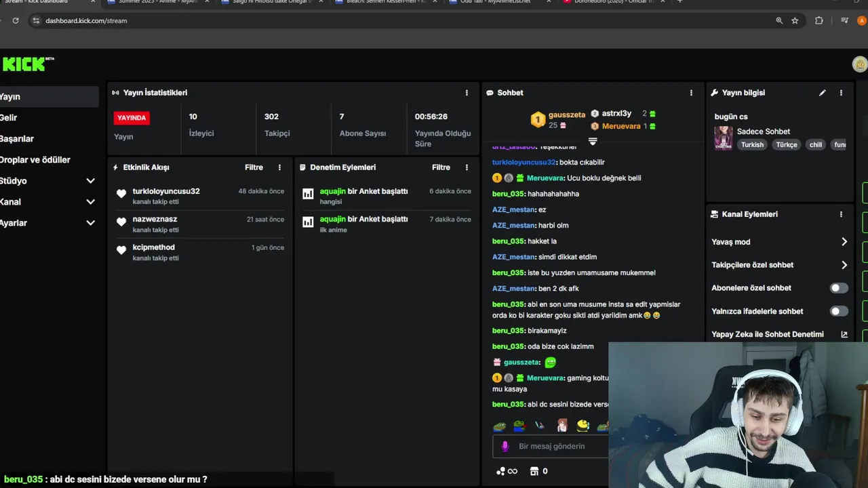Click the browser address bar URL

coord(86,20)
